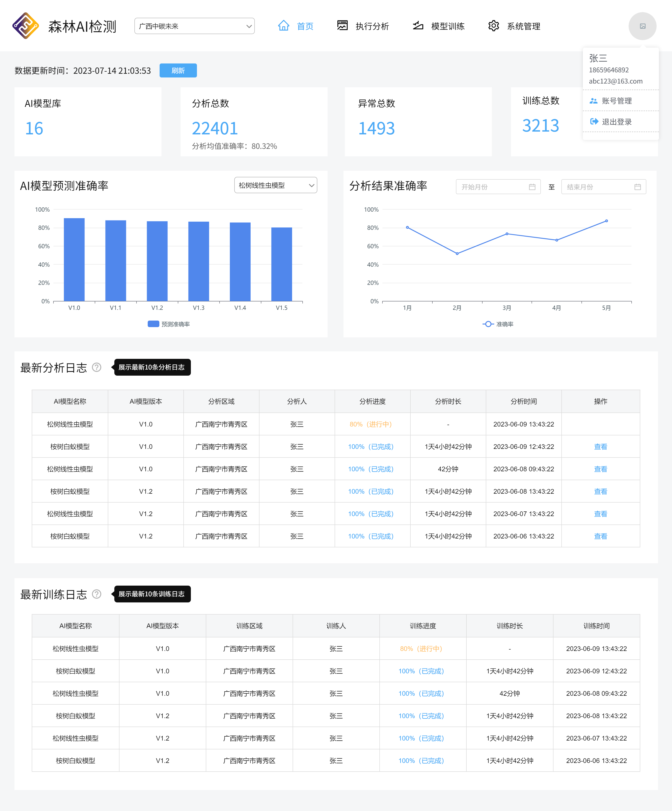The width and height of the screenshot is (672, 811).
Task: Toggle the 预测准确率 legend marker
Action: [153, 324]
